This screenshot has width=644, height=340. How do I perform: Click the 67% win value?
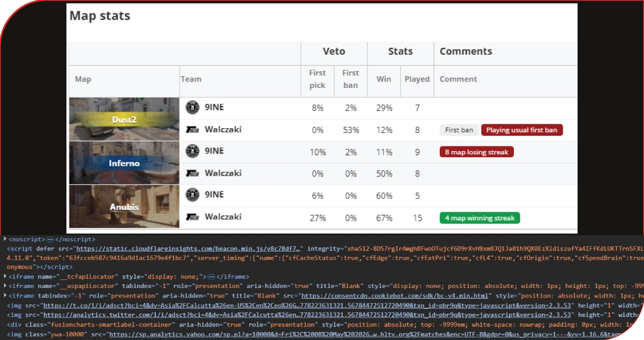pos(384,218)
